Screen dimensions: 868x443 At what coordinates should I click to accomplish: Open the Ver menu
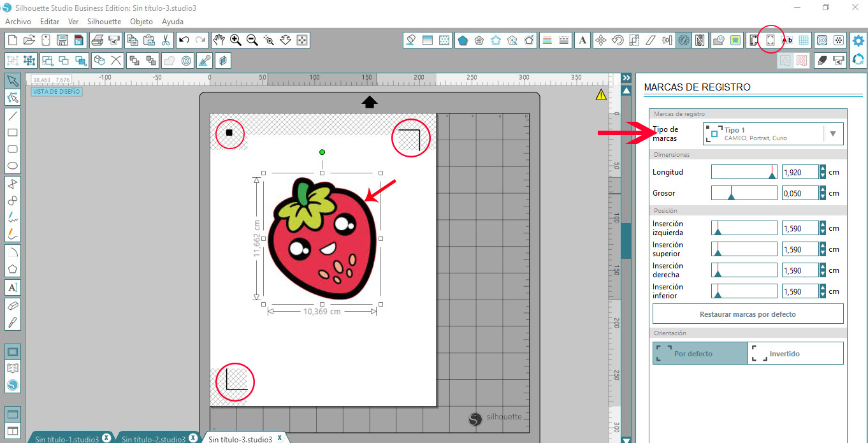tap(73, 21)
